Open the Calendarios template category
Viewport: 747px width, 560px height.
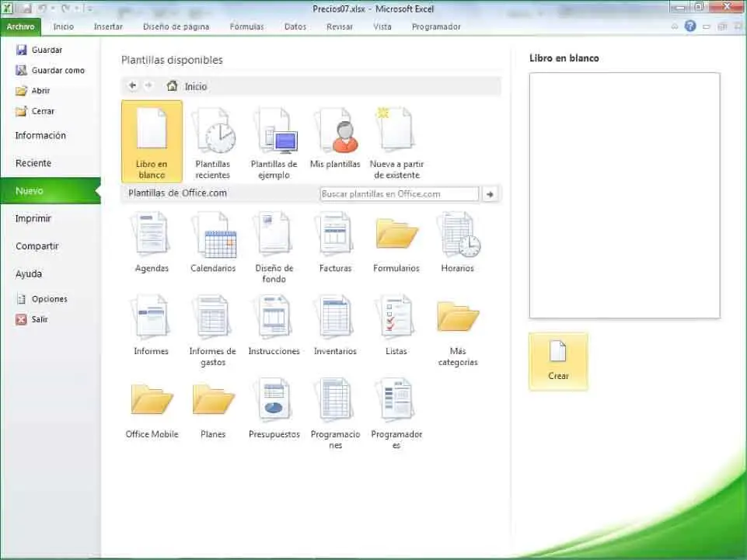(x=213, y=243)
